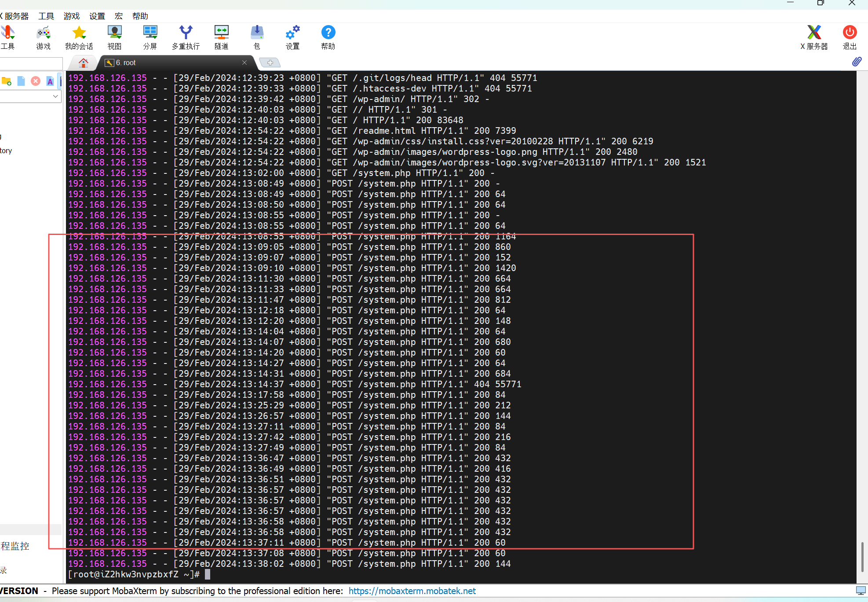Click the red Exit power icon
Viewport: 868px width, 602px height.
pos(850,37)
